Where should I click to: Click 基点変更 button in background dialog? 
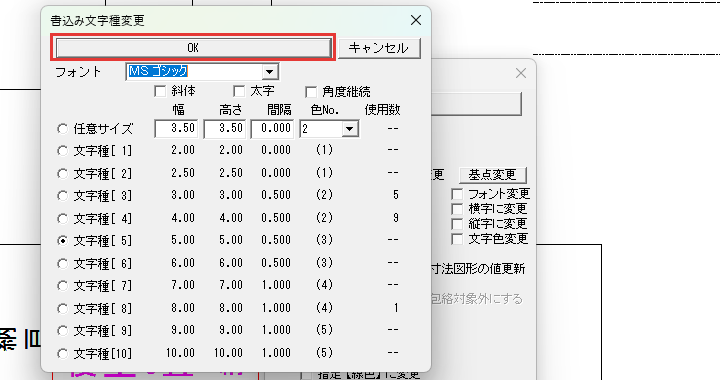coord(492,175)
